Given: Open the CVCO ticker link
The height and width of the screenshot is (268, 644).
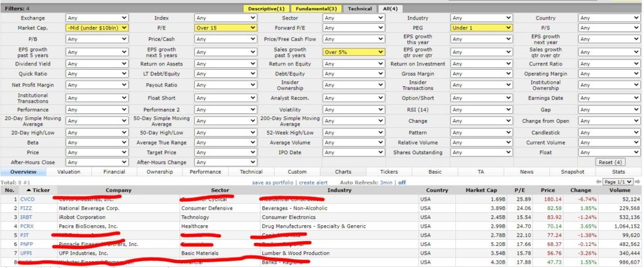Looking at the screenshot, I should click(28, 199).
